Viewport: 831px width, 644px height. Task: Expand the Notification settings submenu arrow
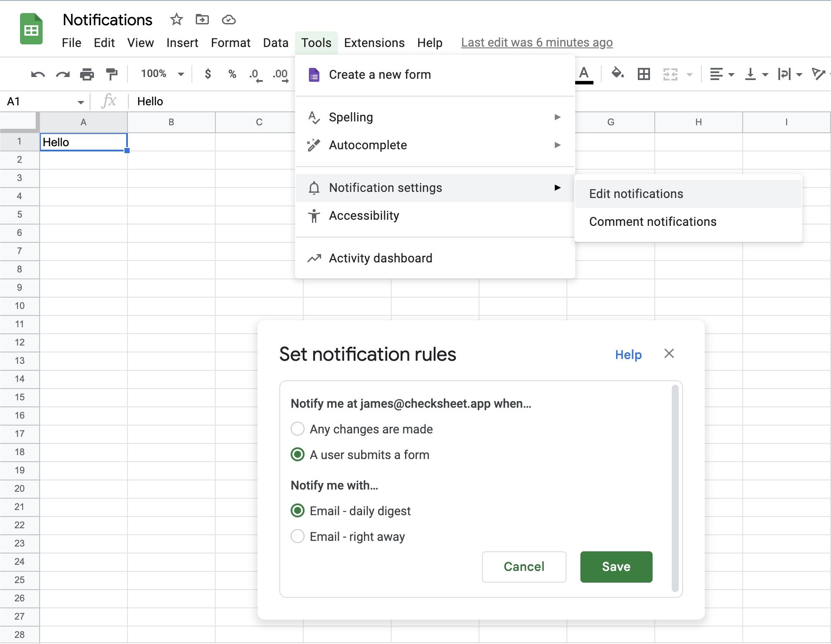[x=557, y=188]
